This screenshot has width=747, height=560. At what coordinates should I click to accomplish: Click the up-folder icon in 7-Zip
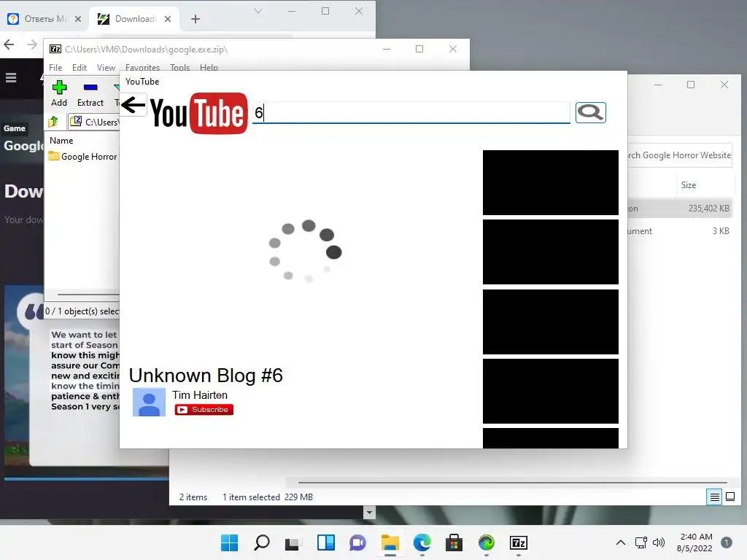53,122
